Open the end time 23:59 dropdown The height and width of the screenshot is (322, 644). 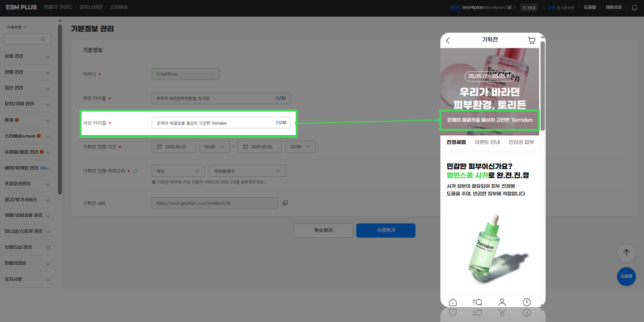[300, 147]
